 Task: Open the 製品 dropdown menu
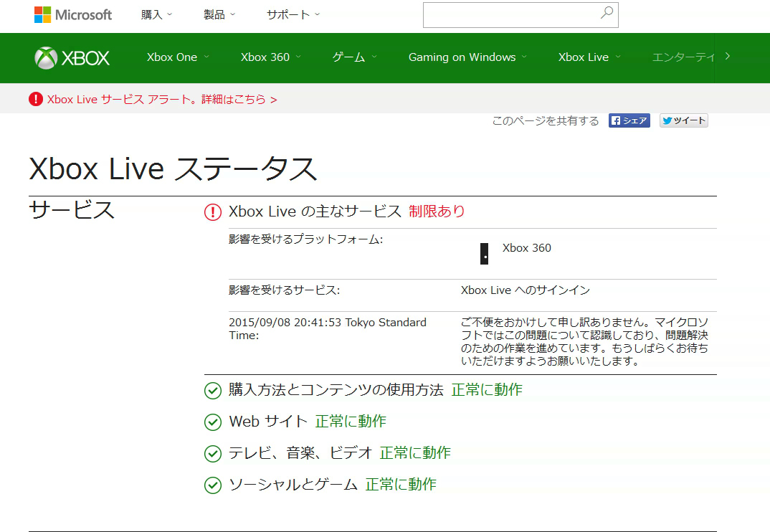(x=219, y=15)
